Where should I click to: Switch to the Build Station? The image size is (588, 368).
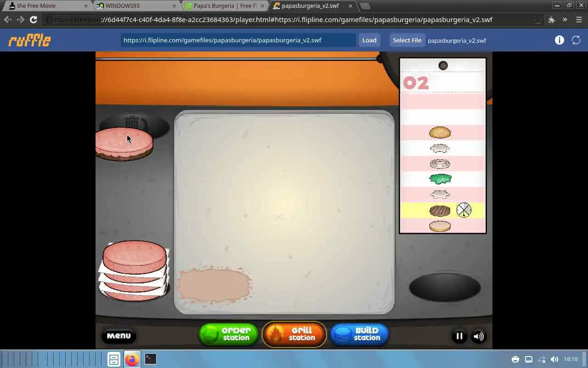pyautogui.click(x=359, y=334)
